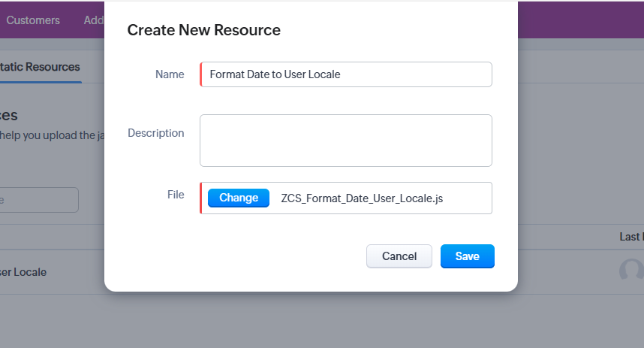The height and width of the screenshot is (348, 644).
Task: Click the Name field containing Format Date to User Locale
Action: [x=346, y=74]
